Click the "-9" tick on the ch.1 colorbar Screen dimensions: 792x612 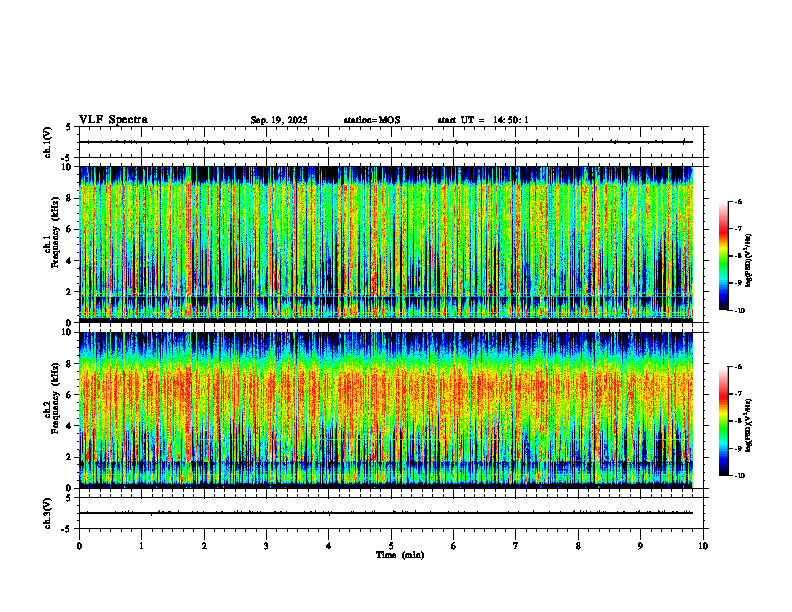(x=738, y=283)
